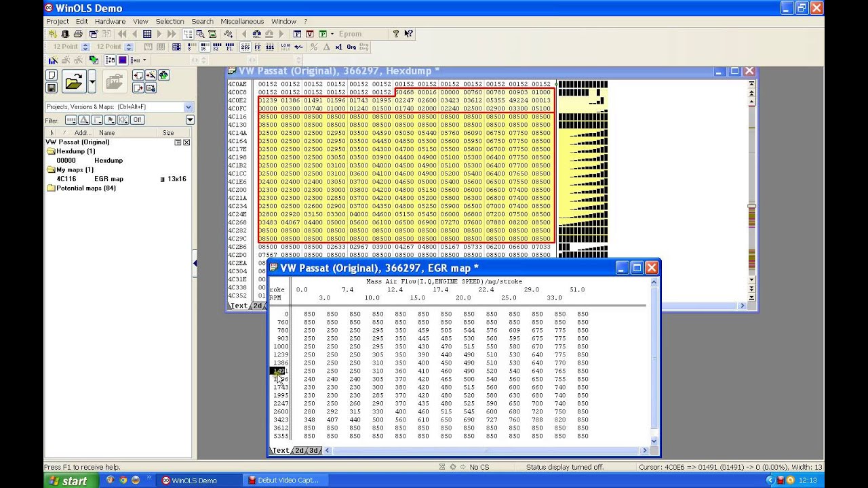
Task: Click the map grid icon between navigation arrows
Action: pyautogui.click(x=147, y=33)
